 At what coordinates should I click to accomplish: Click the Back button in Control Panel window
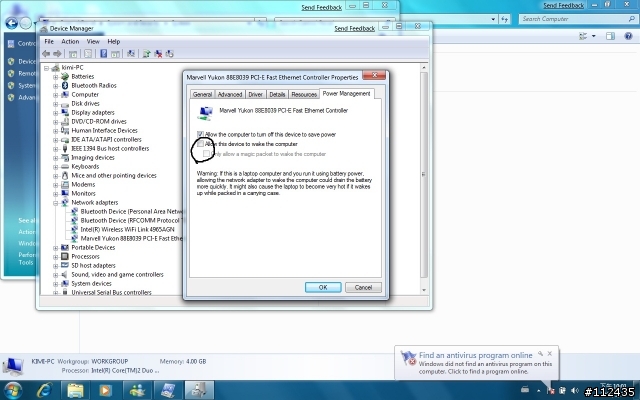click(x=11, y=23)
